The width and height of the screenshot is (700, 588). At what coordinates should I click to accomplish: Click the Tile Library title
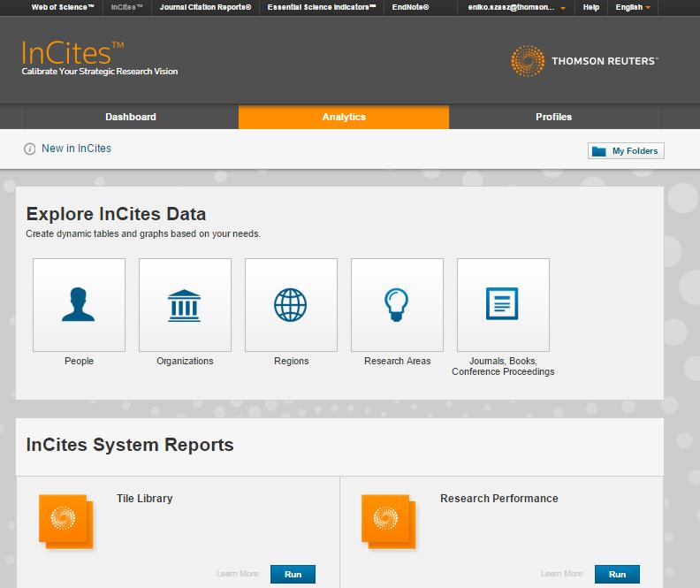click(145, 499)
